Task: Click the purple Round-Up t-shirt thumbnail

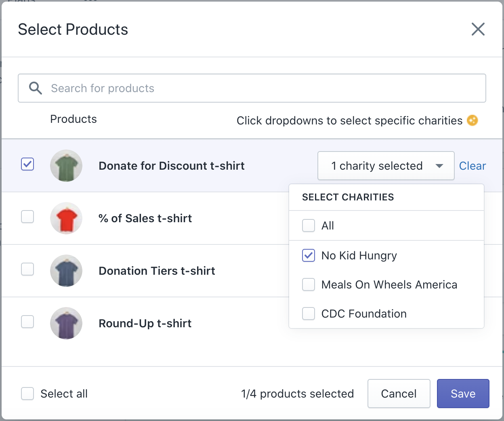Action: coord(66,323)
